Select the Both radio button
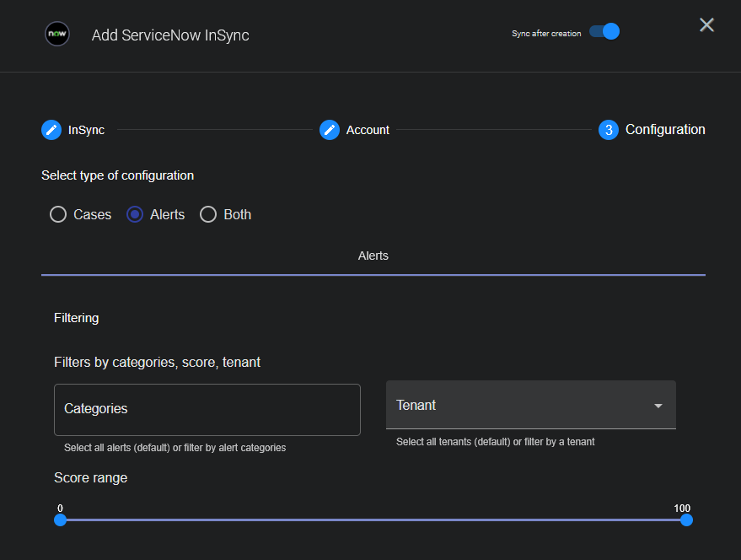Viewport: 741px width, 560px height. [208, 214]
